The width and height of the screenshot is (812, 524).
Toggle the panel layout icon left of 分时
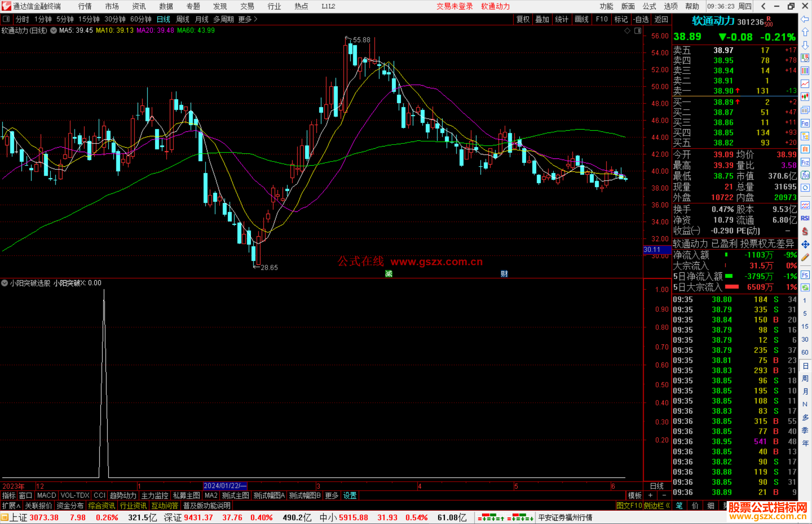pyautogui.click(x=6, y=19)
